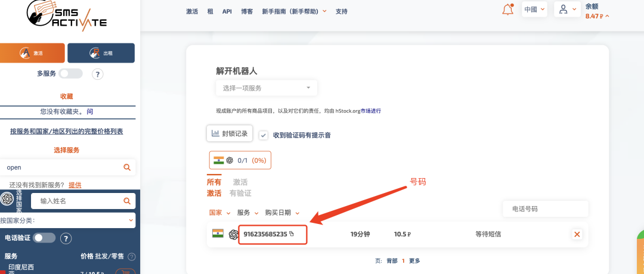The height and width of the screenshot is (274, 644).
Task: Copy the number 916235685235
Action: click(x=292, y=234)
